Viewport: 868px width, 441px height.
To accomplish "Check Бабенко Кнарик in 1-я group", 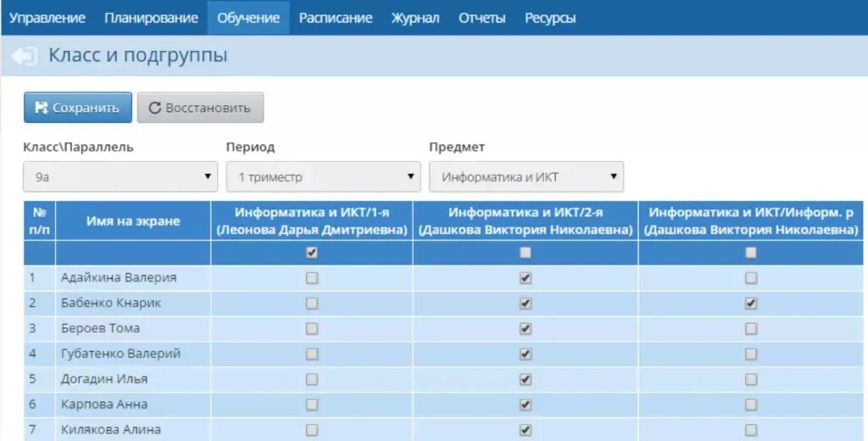I will (312, 303).
